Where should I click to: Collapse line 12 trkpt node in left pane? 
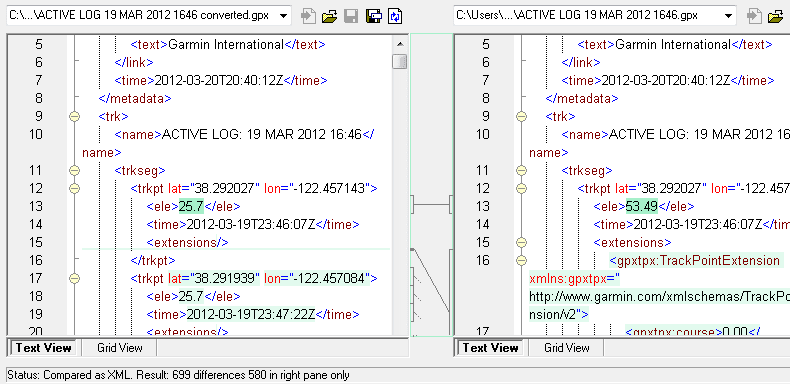click(x=75, y=188)
